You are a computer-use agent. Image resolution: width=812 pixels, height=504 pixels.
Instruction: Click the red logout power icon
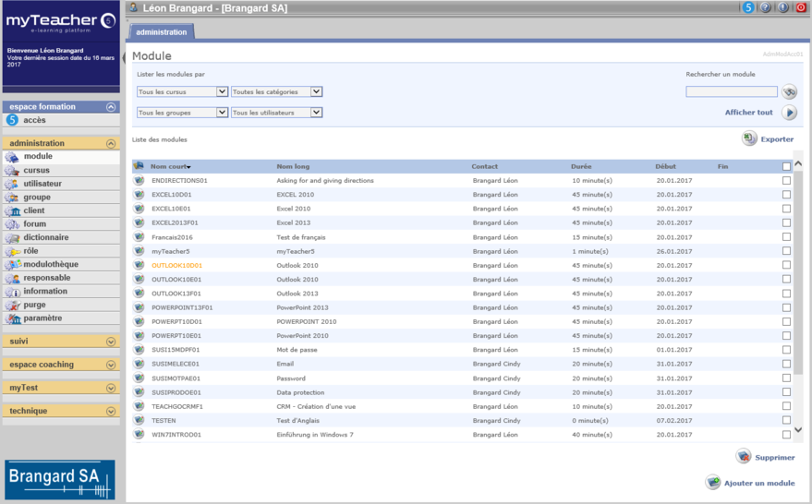[x=801, y=7]
